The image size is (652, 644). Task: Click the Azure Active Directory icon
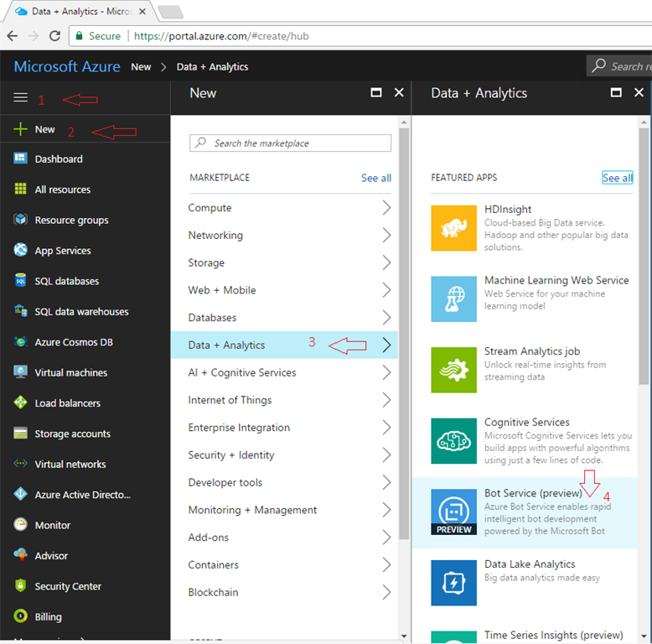click(20, 494)
